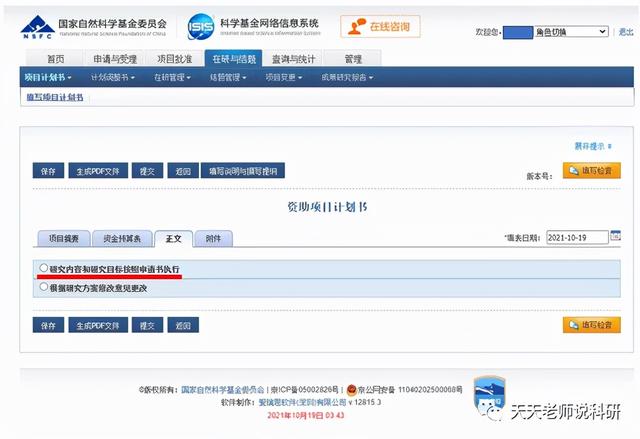This screenshot has width=640, height=439.
Task: Go to the 首页 tab
Action: 56,59
